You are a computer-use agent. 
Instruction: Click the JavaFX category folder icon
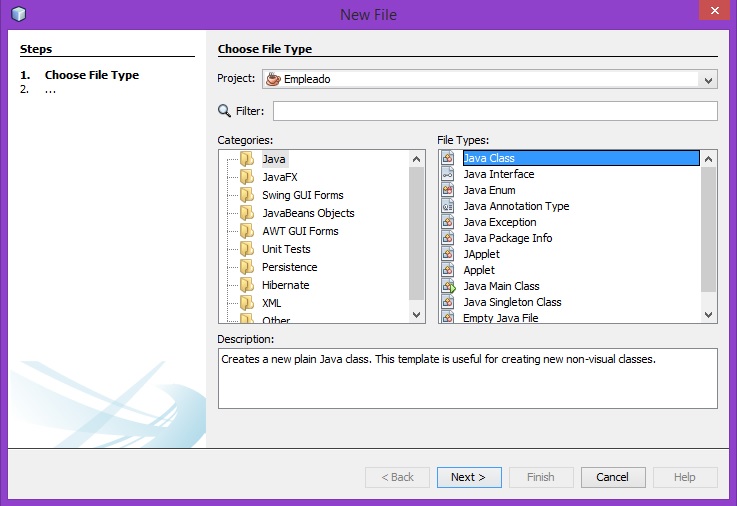[x=247, y=177]
